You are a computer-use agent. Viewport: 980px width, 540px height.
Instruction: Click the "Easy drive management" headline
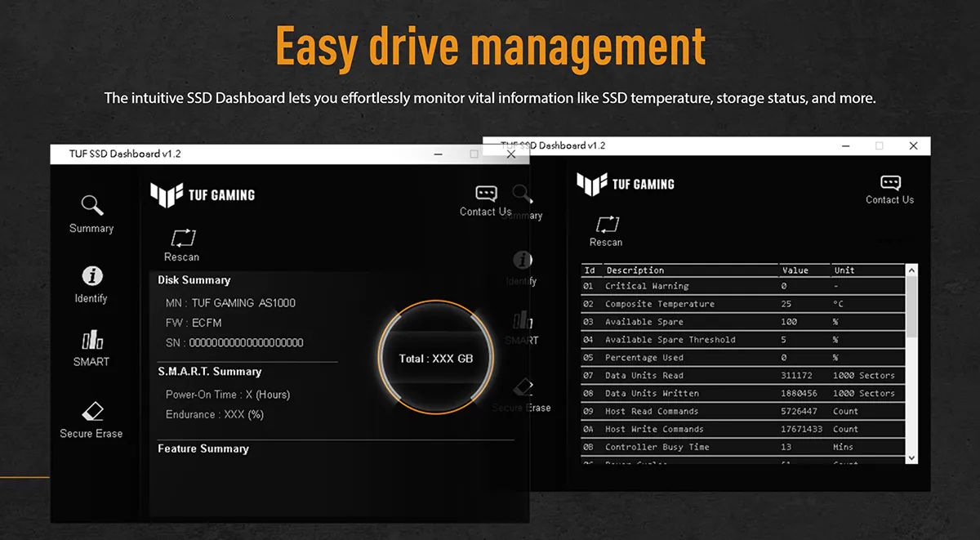click(490, 47)
